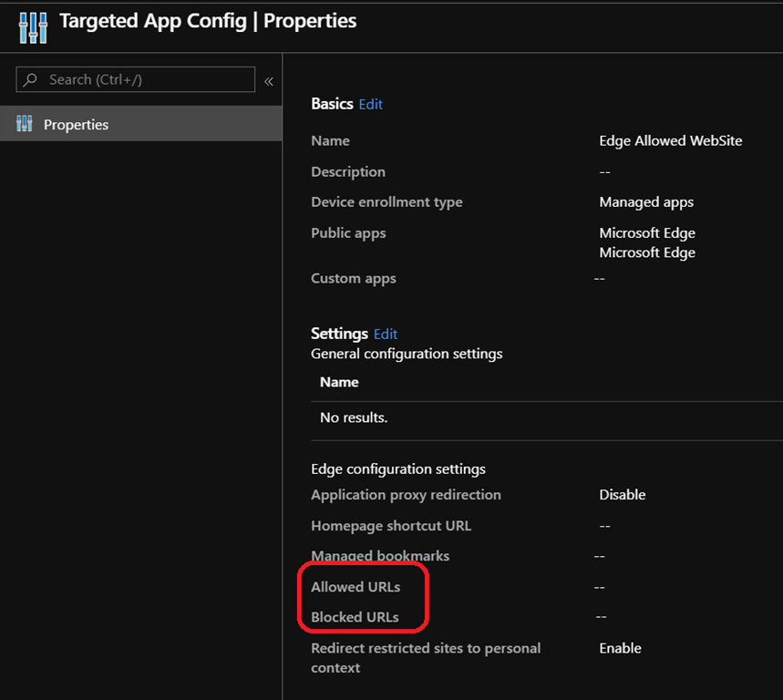
Task: Click Disable value for Application proxy redirection
Action: tap(623, 495)
